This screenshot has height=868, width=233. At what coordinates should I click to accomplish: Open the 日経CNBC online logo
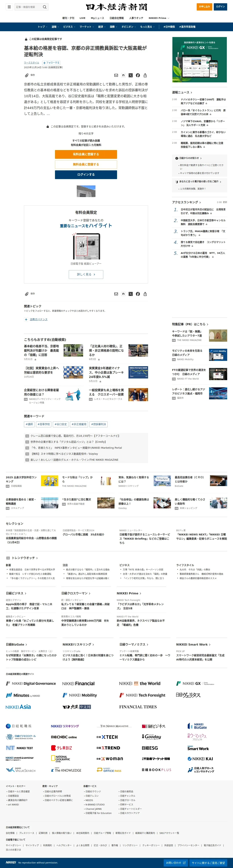(64, 737)
